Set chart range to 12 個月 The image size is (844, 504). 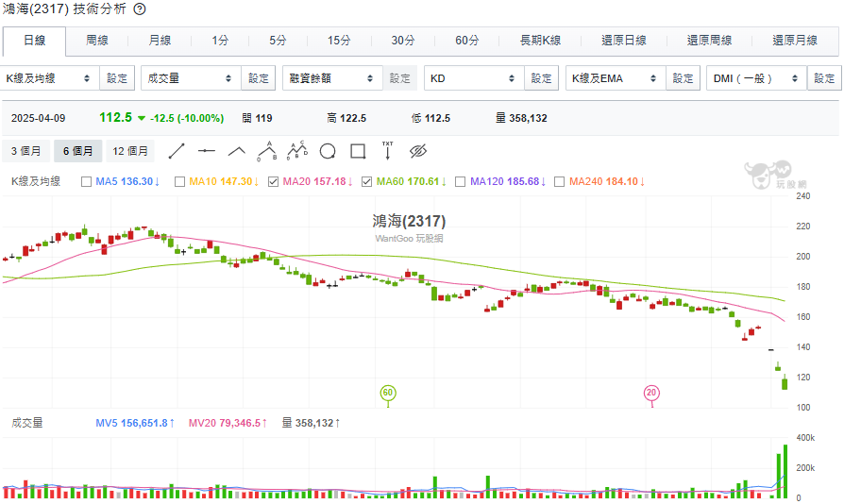coord(130,151)
